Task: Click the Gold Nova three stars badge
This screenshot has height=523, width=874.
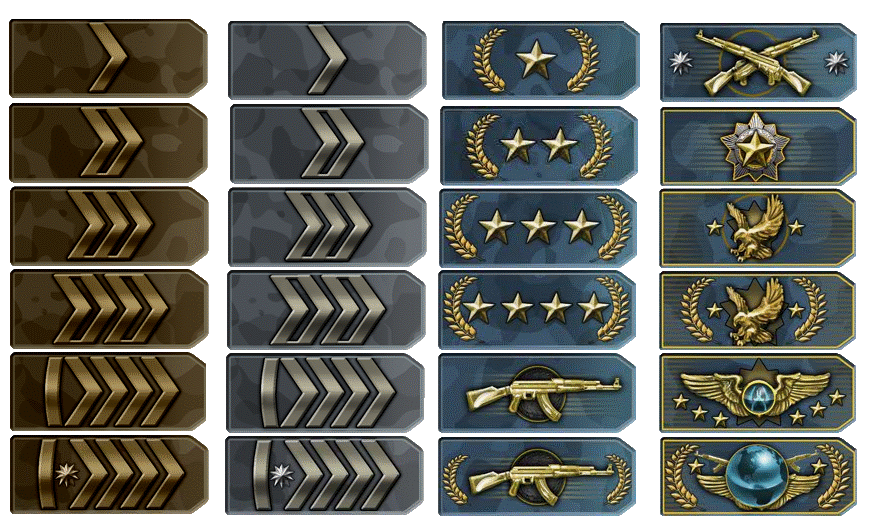Action: point(538,228)
